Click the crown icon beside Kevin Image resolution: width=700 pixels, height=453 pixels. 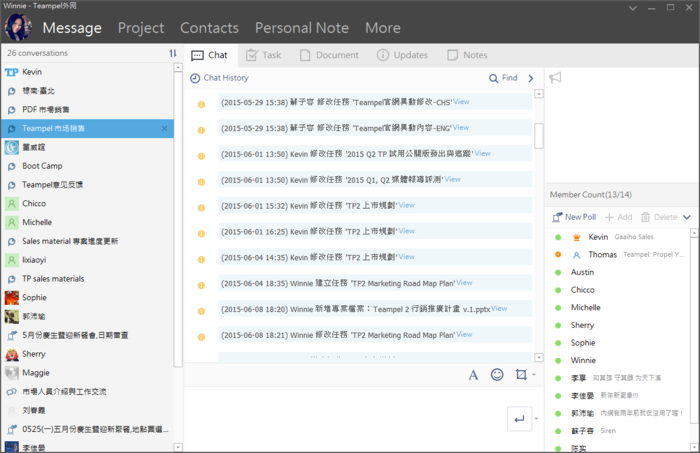click(x=576, y=237)
